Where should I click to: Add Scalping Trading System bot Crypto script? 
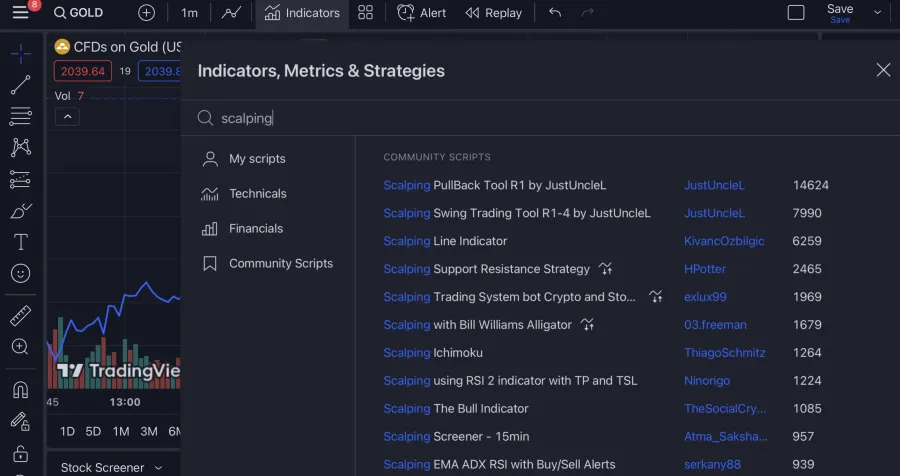click(510, 297)
